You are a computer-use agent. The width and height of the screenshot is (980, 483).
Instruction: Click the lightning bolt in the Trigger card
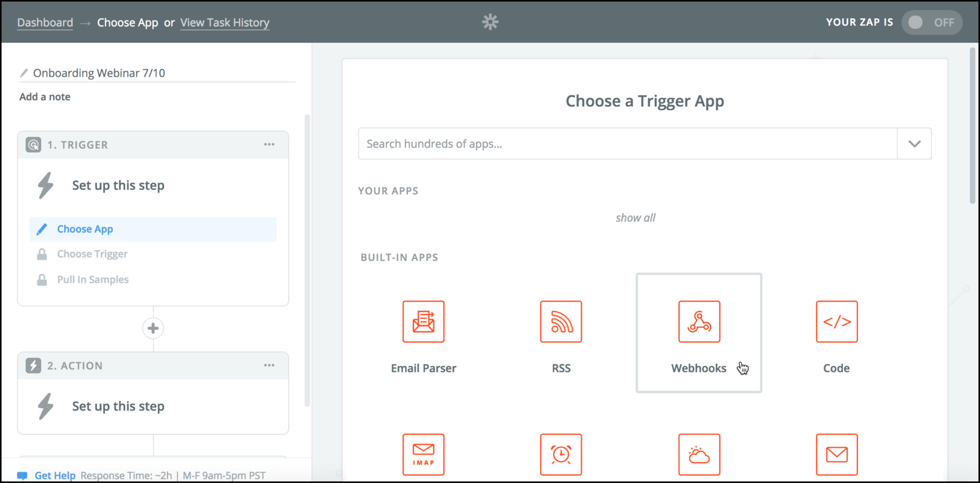(46, 185)
